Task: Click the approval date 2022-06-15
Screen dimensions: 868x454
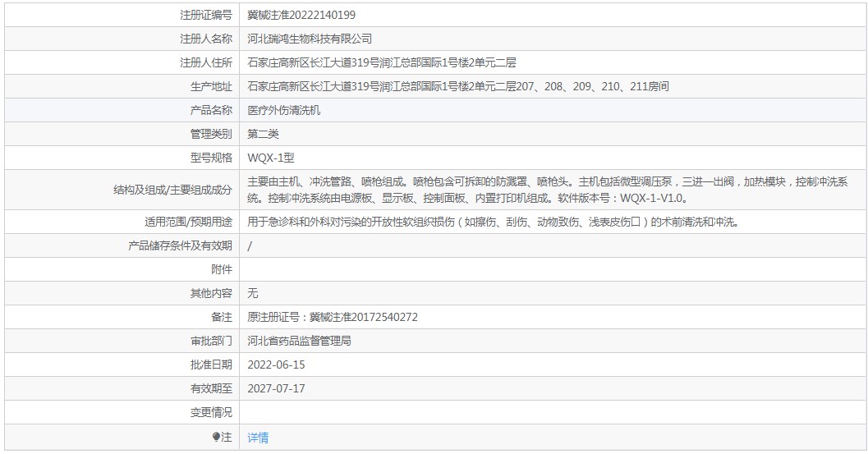Action: 276,365
